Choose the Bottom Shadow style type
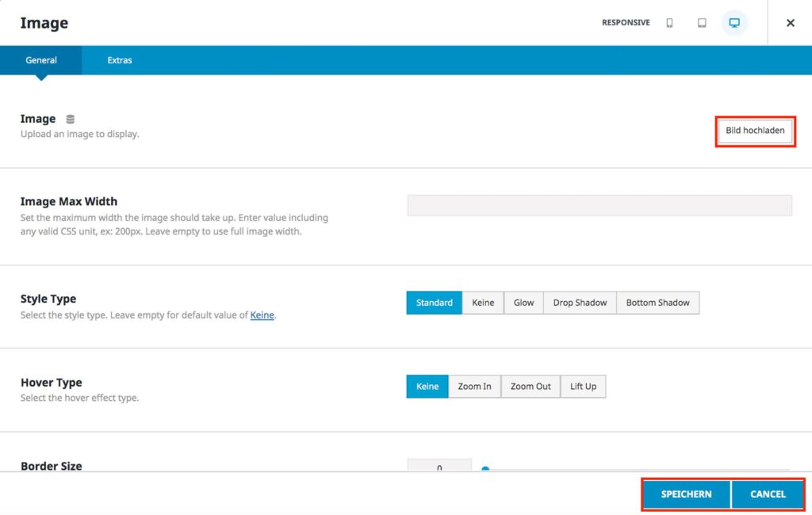 click(657, 303)
